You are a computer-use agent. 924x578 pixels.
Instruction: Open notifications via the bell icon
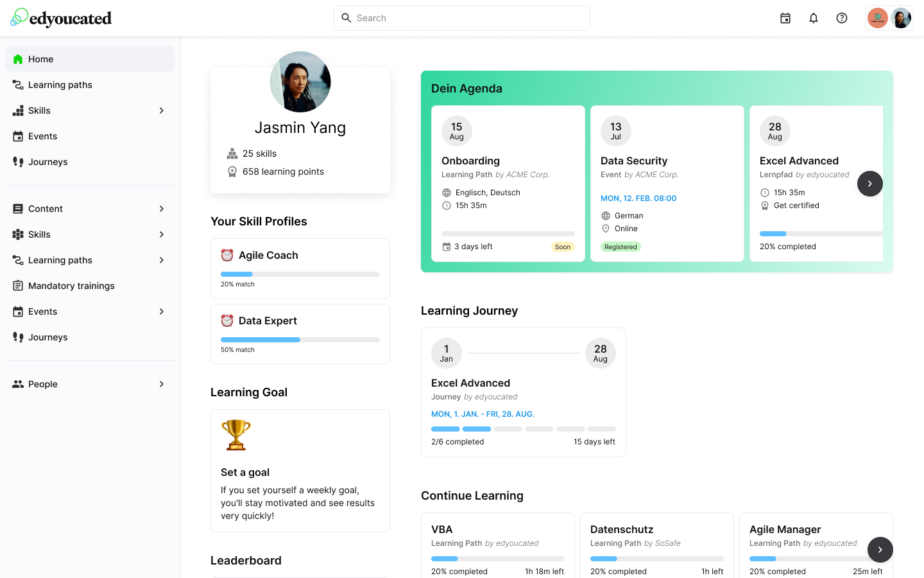coord(813,18)
